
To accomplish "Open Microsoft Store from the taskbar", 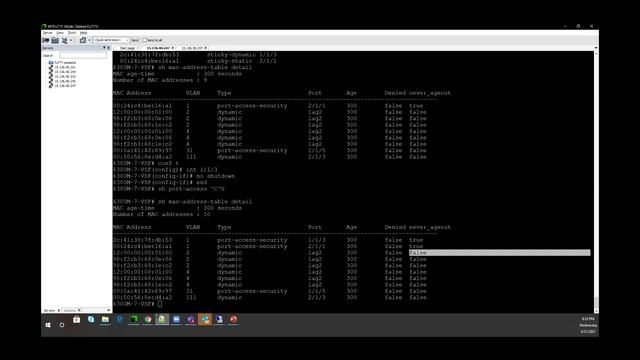I will 76,320.
